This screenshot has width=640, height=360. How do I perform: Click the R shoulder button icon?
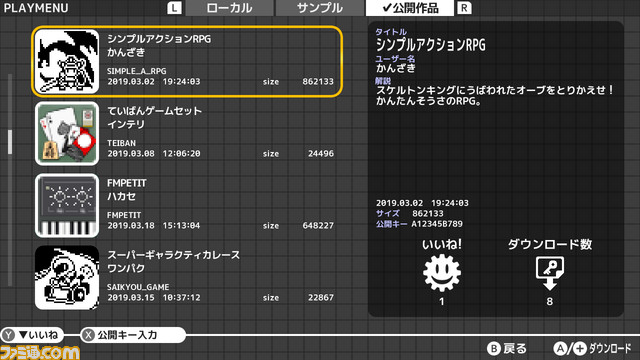pos(464,8)
